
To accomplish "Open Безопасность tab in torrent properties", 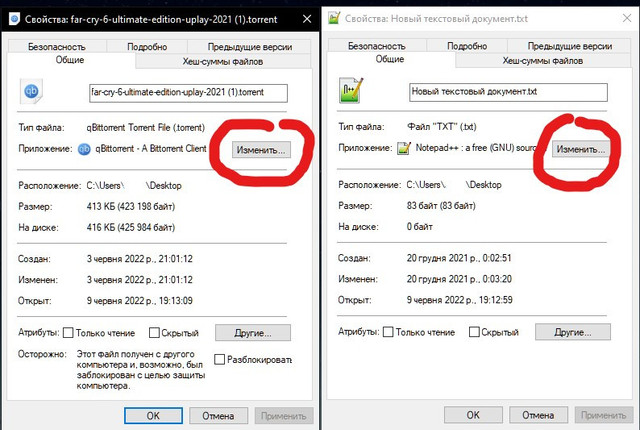I will tap(57, 47).
